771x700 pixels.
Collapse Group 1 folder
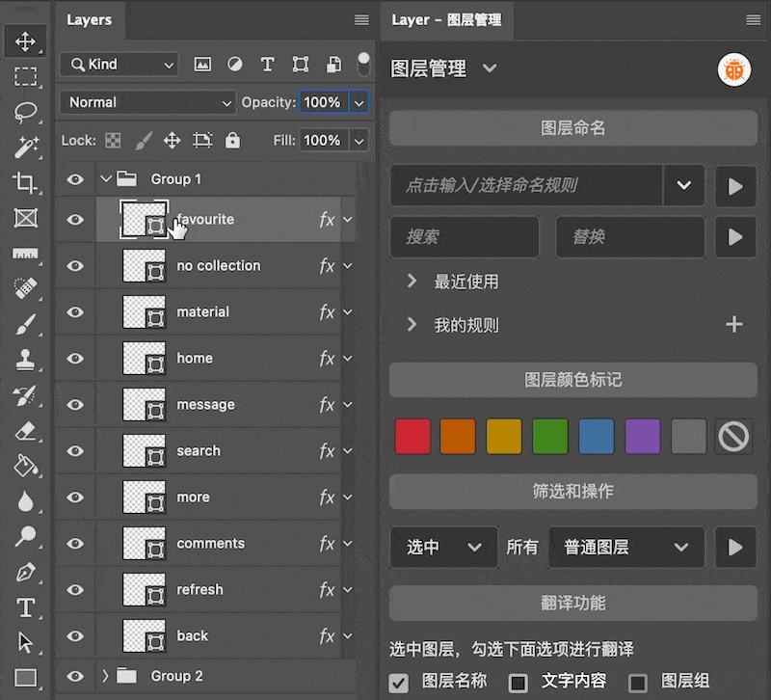[x=105, y=179]
